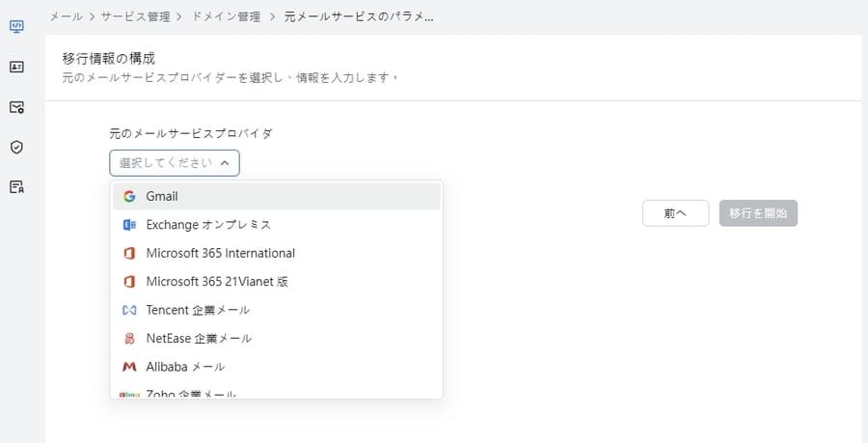Click the Tencent 企業メール logo icon

pyautogui.click(x=129, y=310)
